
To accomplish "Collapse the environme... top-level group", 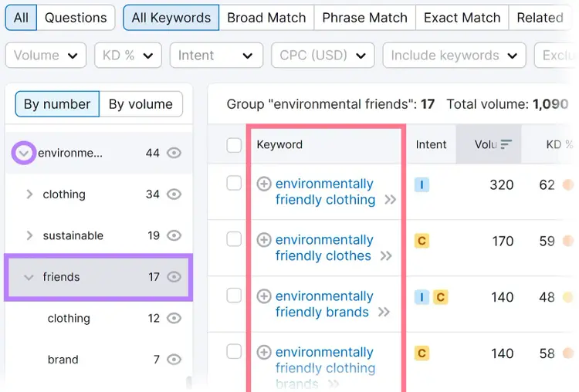I will [x=24, y=153].
